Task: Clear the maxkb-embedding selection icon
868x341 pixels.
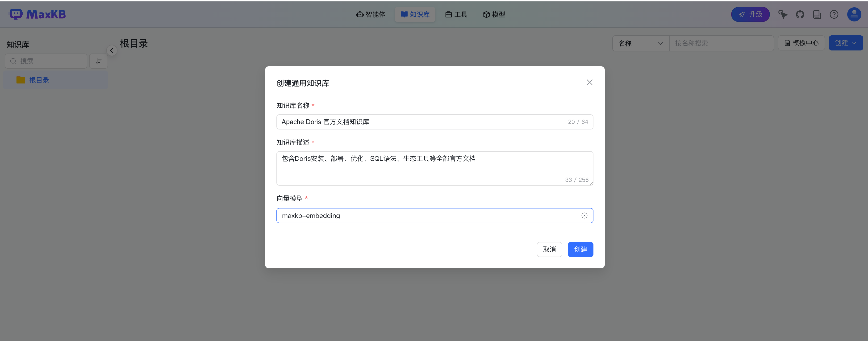Action: pos(584,216)
